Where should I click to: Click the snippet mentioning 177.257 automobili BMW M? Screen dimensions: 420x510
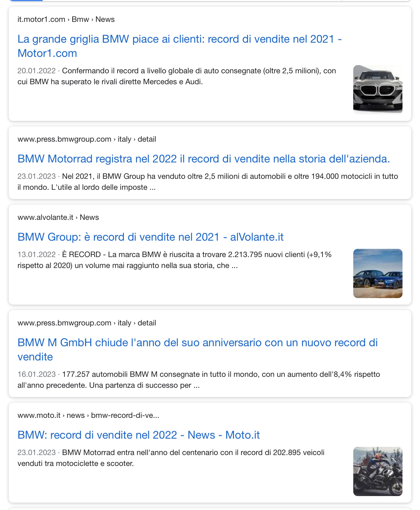(x=199, y=380)
